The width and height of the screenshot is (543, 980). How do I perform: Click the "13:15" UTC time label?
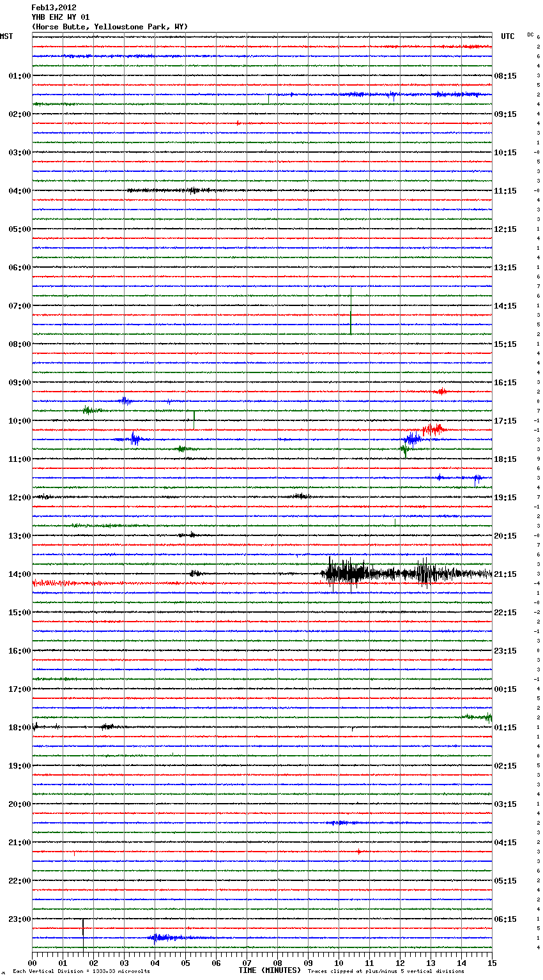pyautogui.click(x=505, y=268)
